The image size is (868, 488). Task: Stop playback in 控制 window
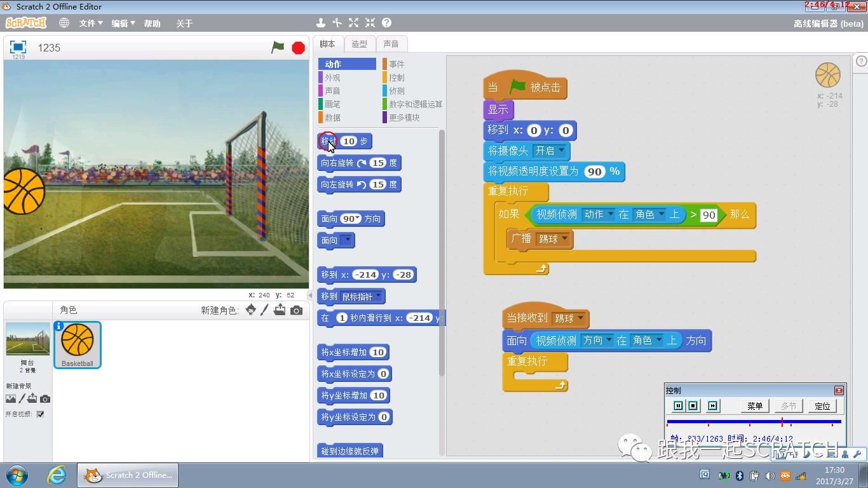coord(693,406)
